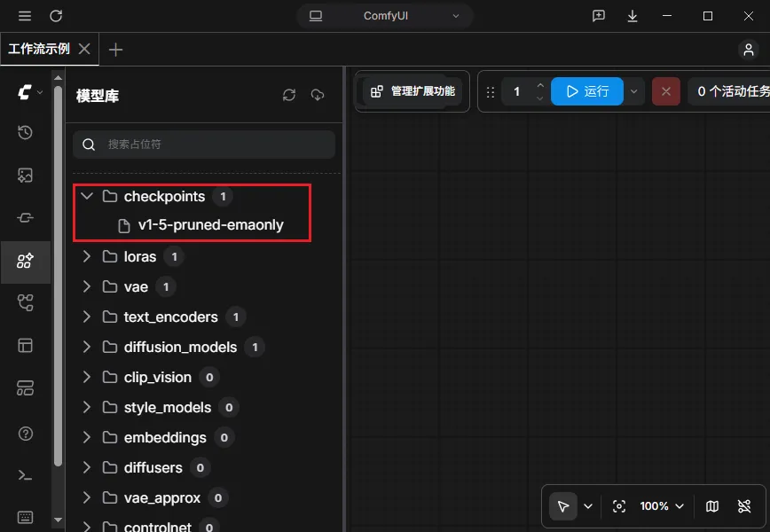Expand the vae folder
Image resolution: width=770 pixels, height=532 pixels.
pyautogui.click(x=87, y=286)
